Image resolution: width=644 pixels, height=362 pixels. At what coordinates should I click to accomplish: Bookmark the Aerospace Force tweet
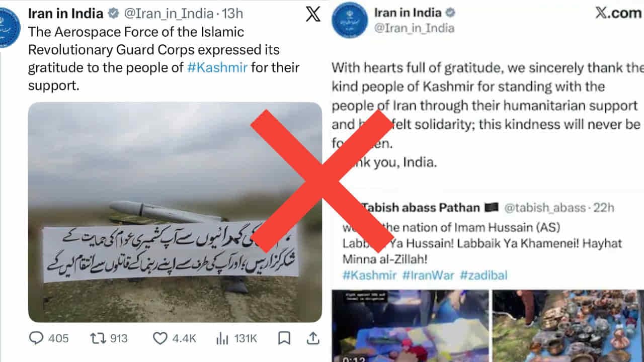284,338
